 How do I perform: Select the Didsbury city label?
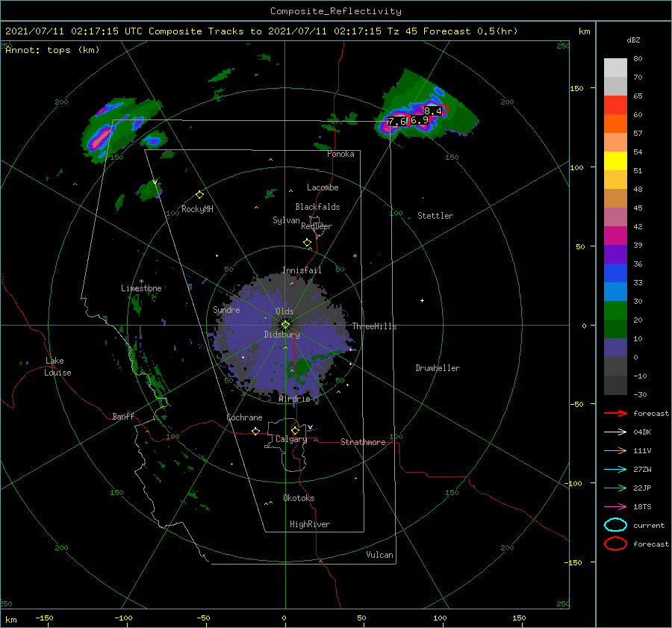point(281,335)
